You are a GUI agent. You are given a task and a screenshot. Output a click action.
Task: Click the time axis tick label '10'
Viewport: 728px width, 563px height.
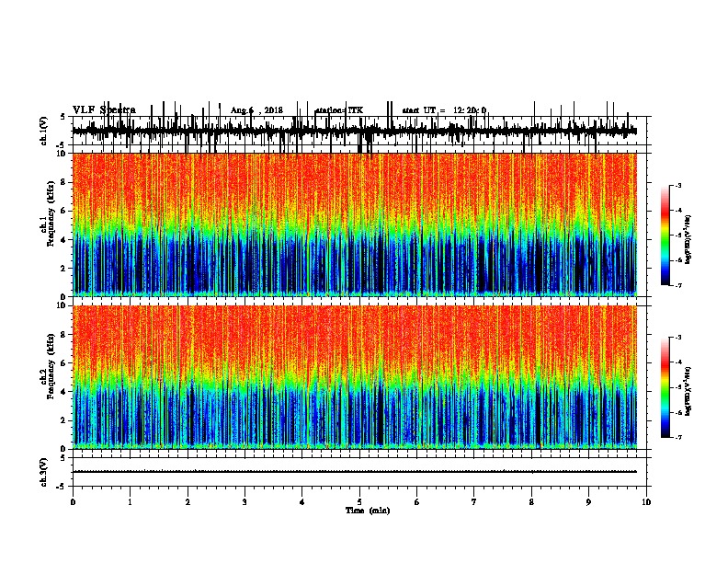pyautogui.click(x=646, y=502)
